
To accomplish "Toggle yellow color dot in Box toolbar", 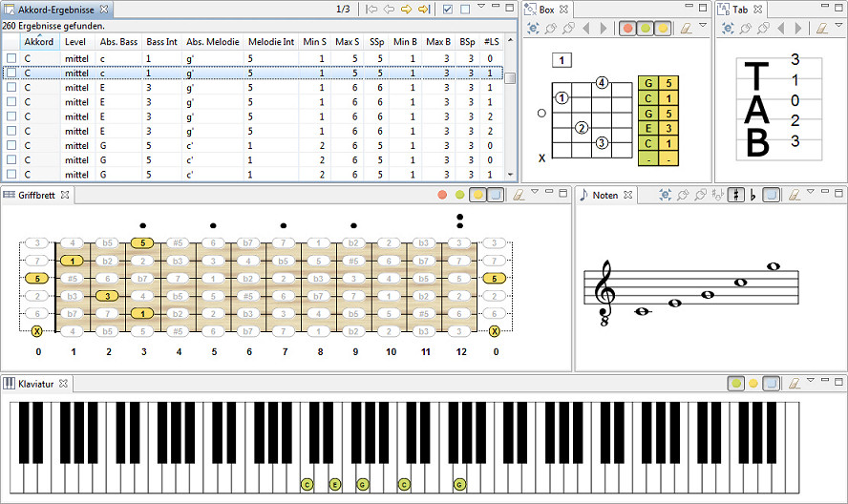I will pyautogui.click(x=663, y=28).
